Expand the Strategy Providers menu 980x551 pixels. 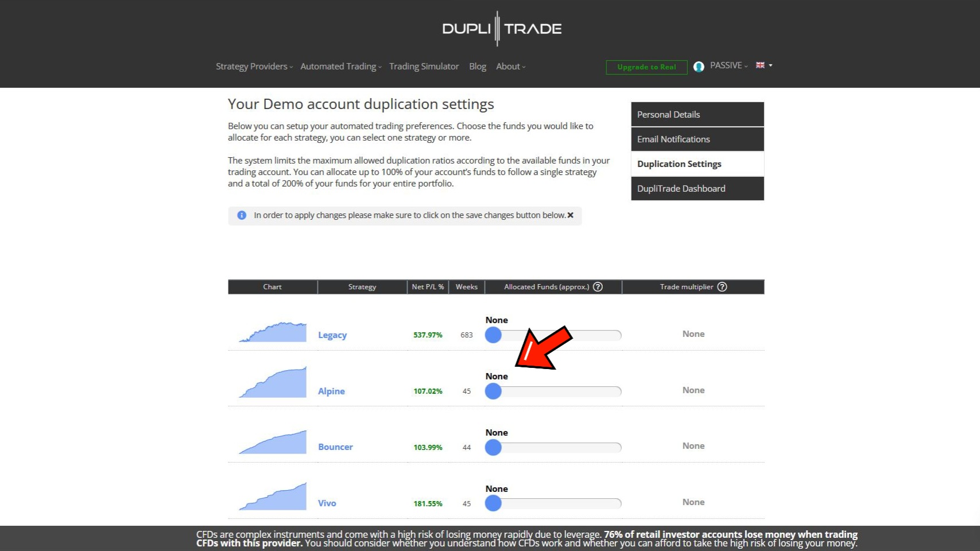254,67
